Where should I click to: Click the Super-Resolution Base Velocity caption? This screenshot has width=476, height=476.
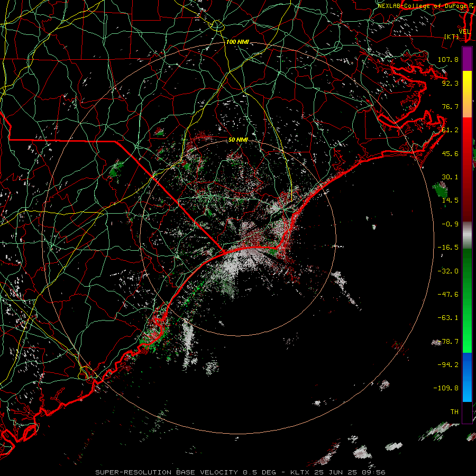240,472
